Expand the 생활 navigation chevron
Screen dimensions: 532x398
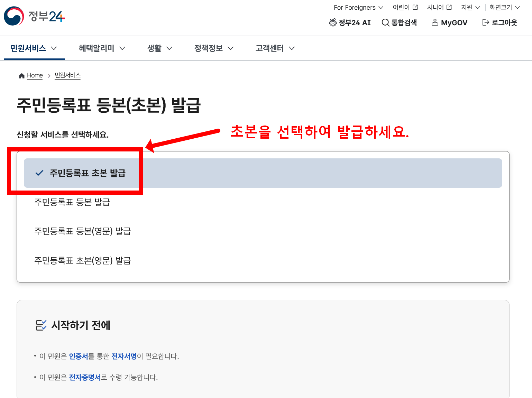[x=169, y=48]
